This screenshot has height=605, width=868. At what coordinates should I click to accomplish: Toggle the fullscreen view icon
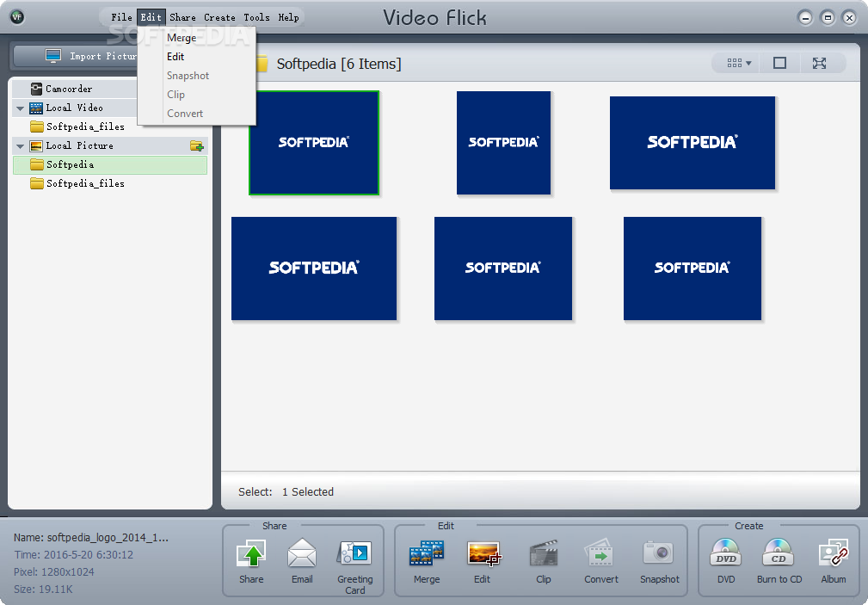[x=819, y=63]
